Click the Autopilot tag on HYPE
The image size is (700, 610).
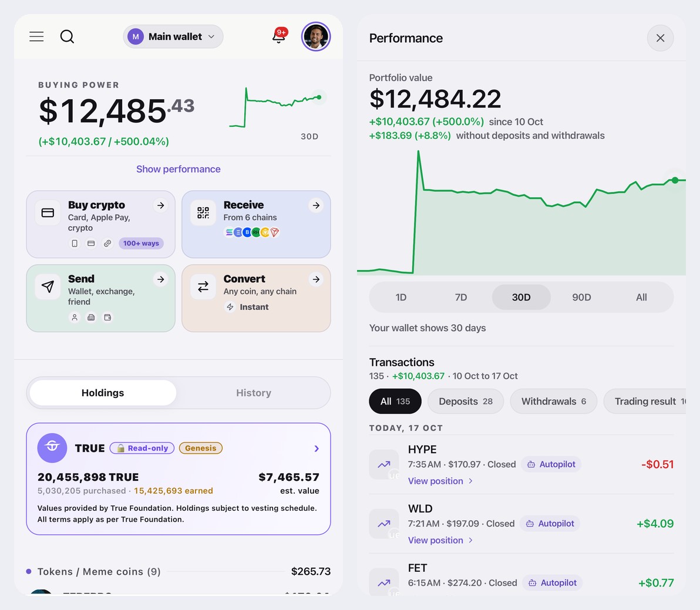tap(551, 464)
